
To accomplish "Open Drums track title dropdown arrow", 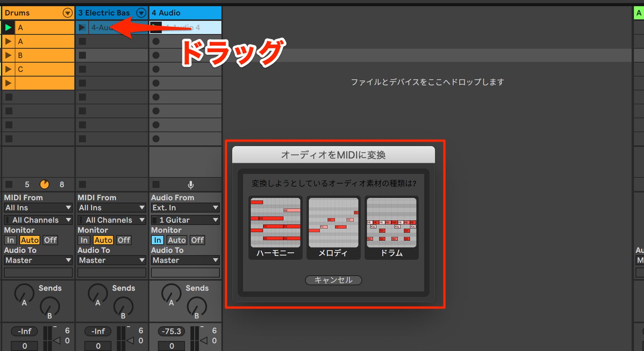I will (x=68, y=13).
